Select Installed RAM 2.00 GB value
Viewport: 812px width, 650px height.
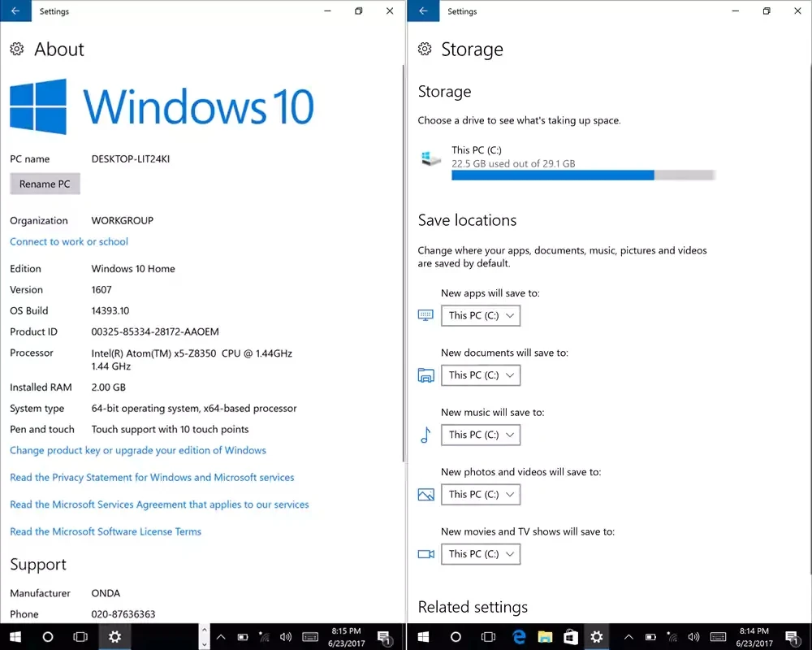[108, 388]
